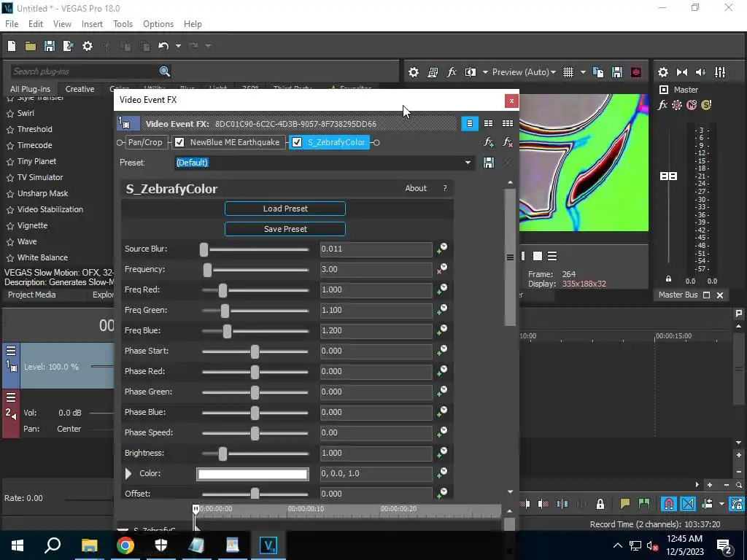This screenshot has height=560, width=747.
Task: Toggle Split Screen View icon in preview
Action: 471,72
